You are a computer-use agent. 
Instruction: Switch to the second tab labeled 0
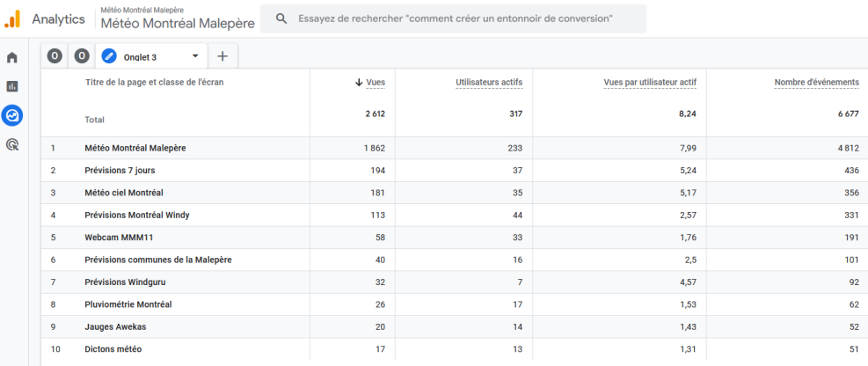point(82,56)
